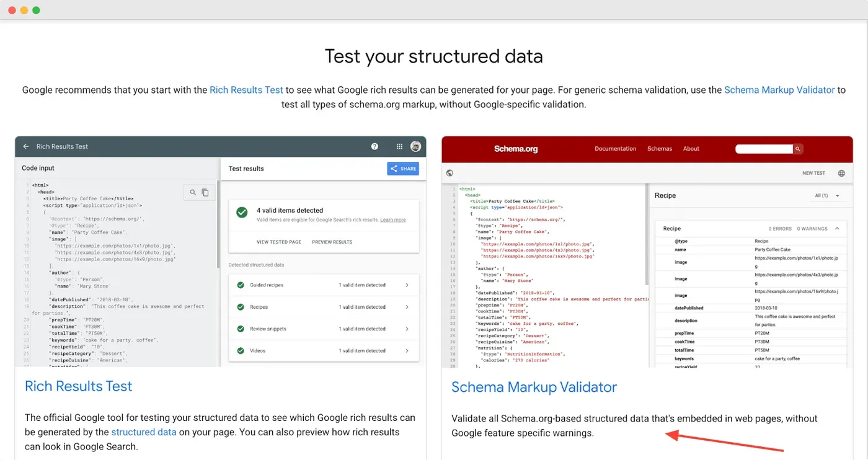Click the Code input panel scrollbar
This screenshot has width=868, height=460.
point(218,223)
